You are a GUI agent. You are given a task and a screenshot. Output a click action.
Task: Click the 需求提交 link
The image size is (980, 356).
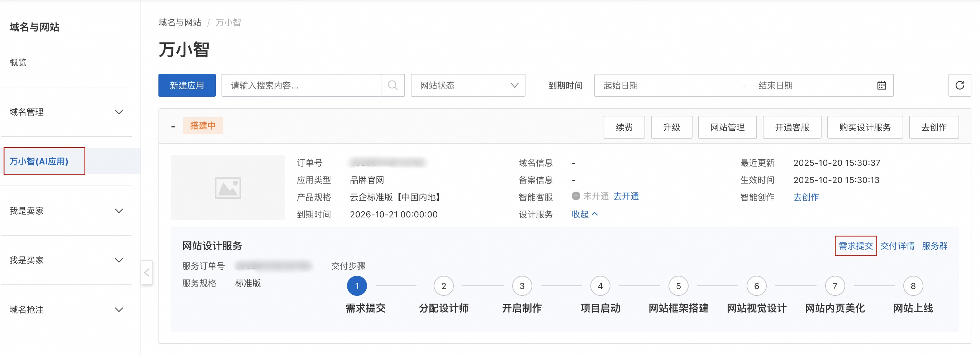[855, 246]
